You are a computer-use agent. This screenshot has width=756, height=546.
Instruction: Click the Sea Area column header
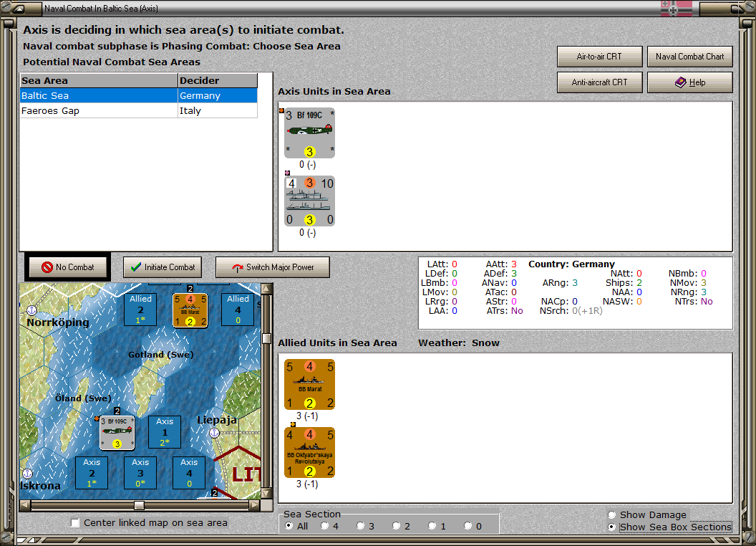pyautogui.click(x=99, y=81)
